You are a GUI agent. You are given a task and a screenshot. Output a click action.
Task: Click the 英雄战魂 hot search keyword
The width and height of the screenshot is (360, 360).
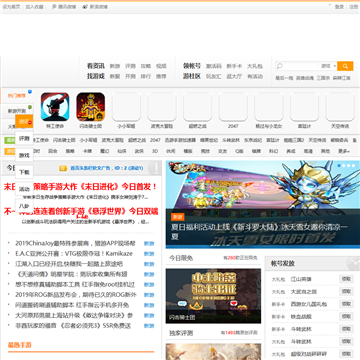click(305, 78)
